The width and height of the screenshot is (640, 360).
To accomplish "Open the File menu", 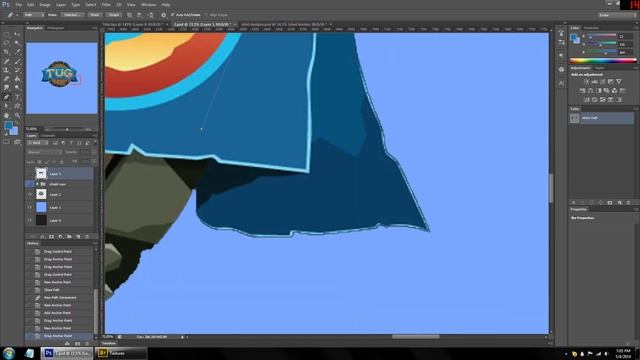I will pyautogui.click(x=18, y=4).
